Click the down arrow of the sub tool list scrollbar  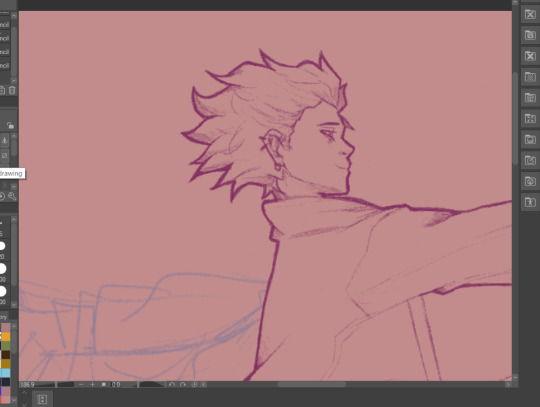coord(14,80)
